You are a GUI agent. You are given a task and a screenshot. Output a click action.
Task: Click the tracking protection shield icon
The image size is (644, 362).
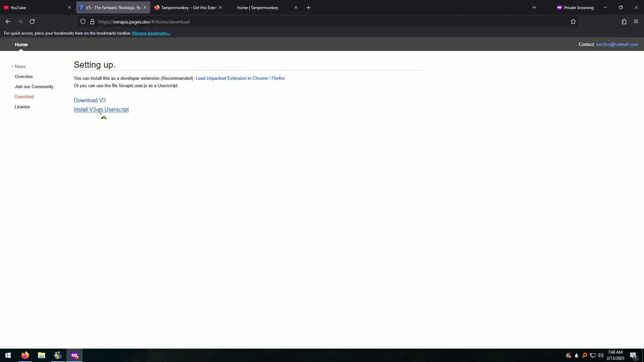click(x=83, y=21)
